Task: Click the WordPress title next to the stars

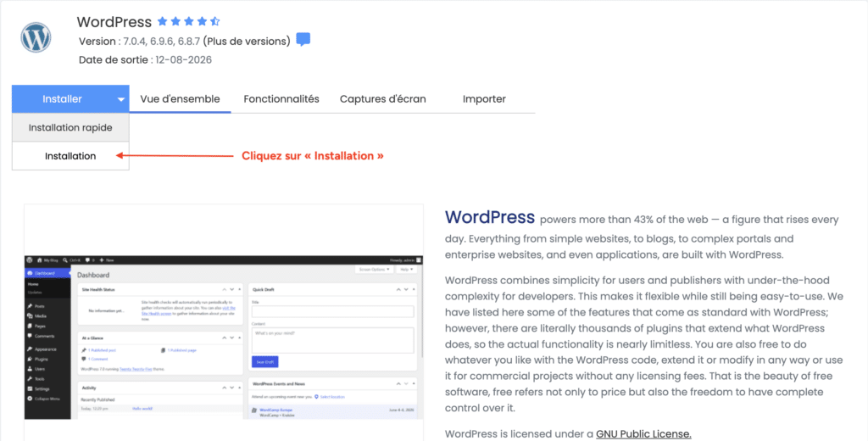Action: click(114, 22)
